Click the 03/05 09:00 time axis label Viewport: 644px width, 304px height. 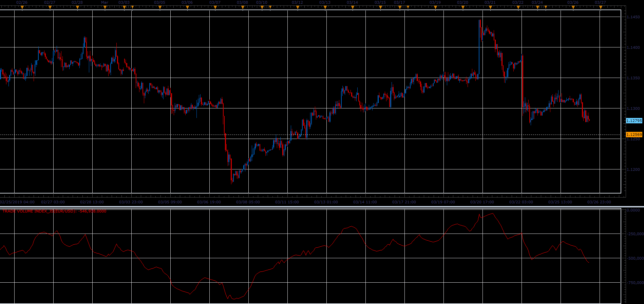coord(170,202)
